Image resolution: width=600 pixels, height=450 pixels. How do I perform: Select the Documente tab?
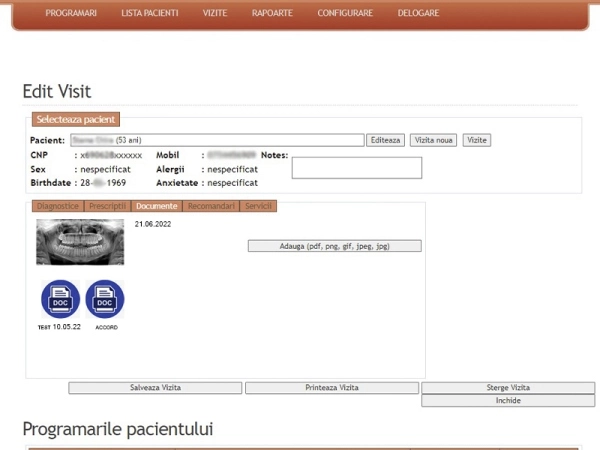pos(157,206)
